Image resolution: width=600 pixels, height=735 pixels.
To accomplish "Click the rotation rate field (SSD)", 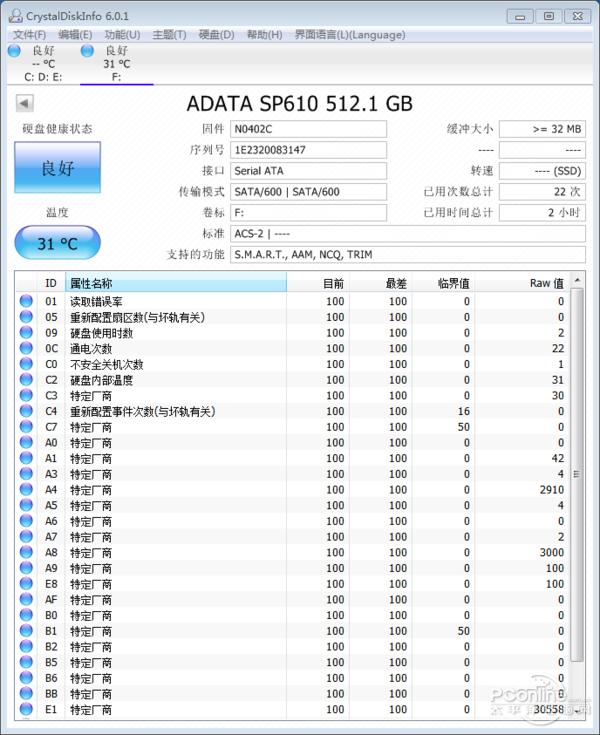I will pos(542,171).
